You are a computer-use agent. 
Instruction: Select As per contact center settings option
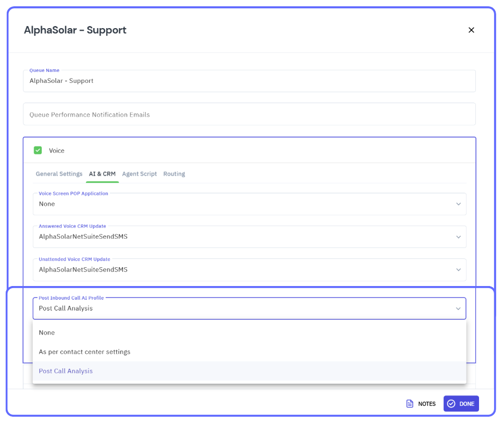click(84, 352)
